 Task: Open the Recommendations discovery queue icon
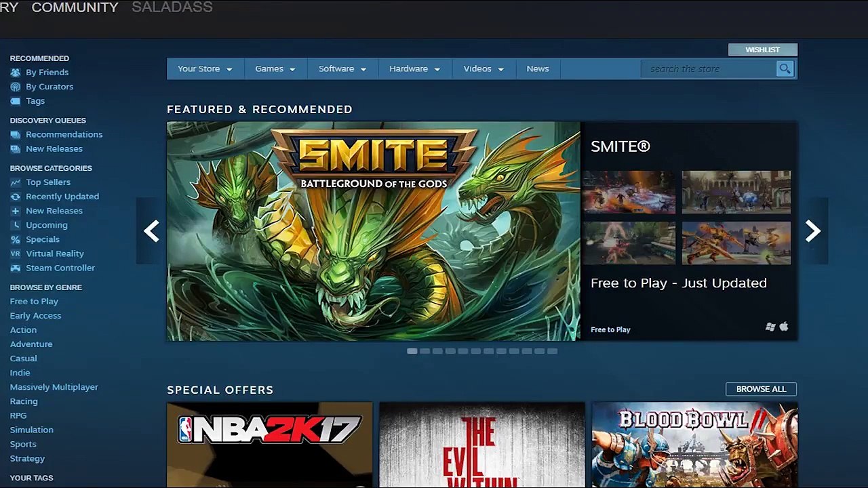click(15, 134)
